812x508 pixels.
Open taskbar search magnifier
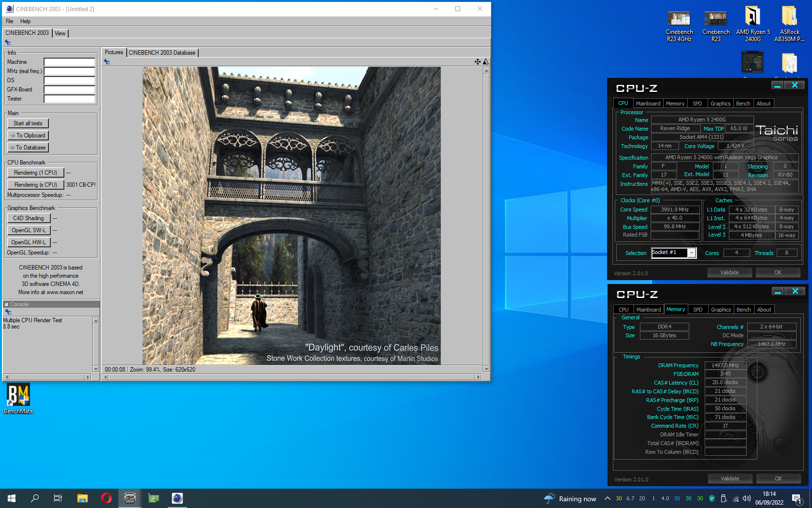(x=35, y=498)
